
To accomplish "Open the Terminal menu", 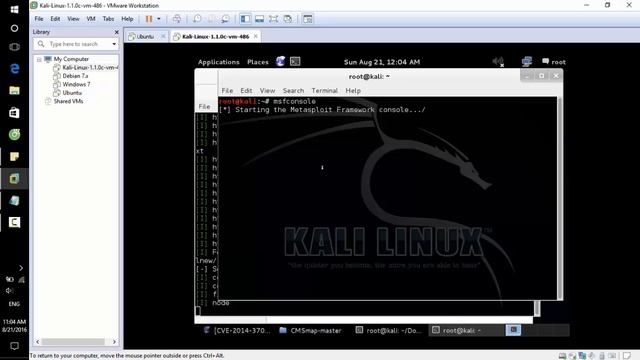I will coord(324,91).
